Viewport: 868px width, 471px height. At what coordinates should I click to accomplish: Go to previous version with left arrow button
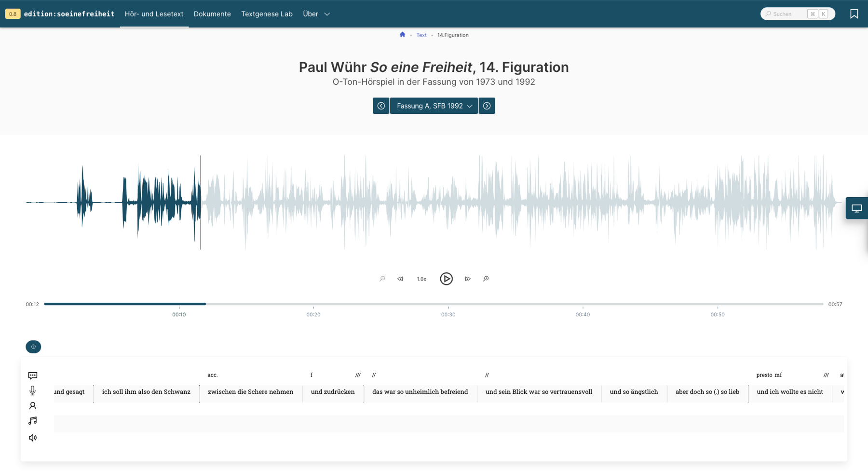(x=381, y=106)
